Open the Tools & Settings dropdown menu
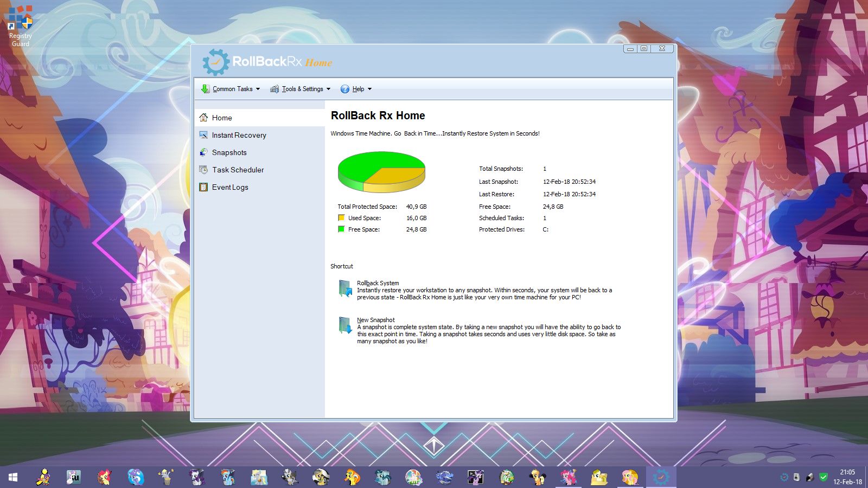 pyautogui.click(x=300, y=89)
